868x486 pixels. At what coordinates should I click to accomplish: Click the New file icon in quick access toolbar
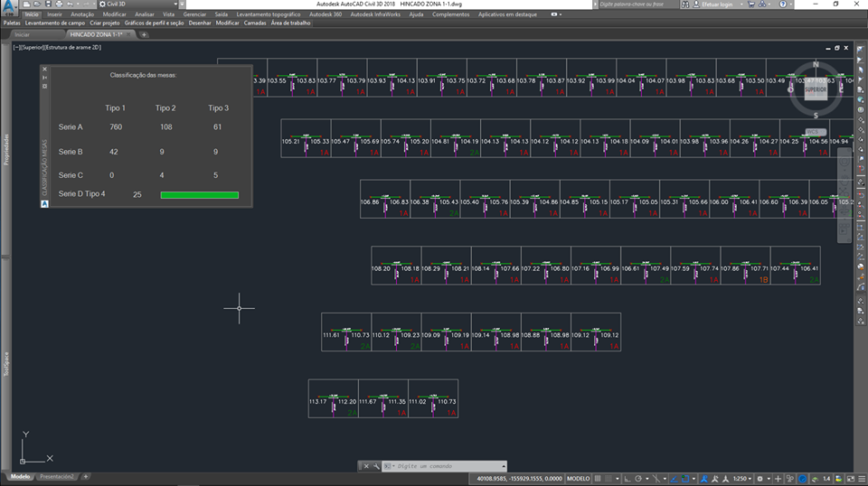26,4
